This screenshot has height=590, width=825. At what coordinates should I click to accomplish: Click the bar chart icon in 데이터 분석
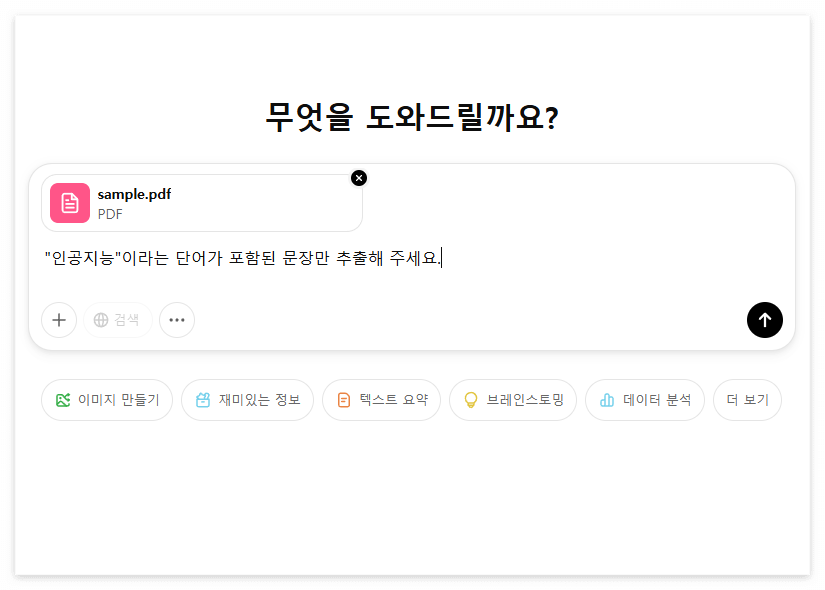click(x=608, y=399)
